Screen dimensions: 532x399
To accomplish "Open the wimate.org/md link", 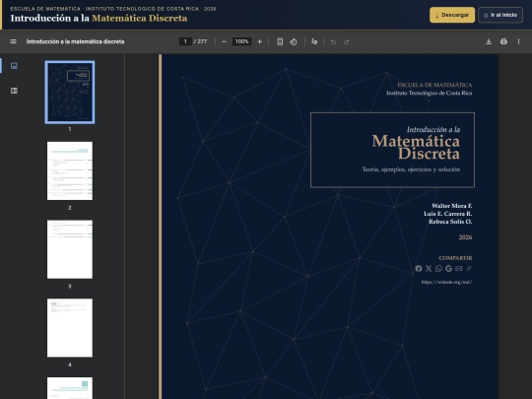I will (x=446, y=282).
